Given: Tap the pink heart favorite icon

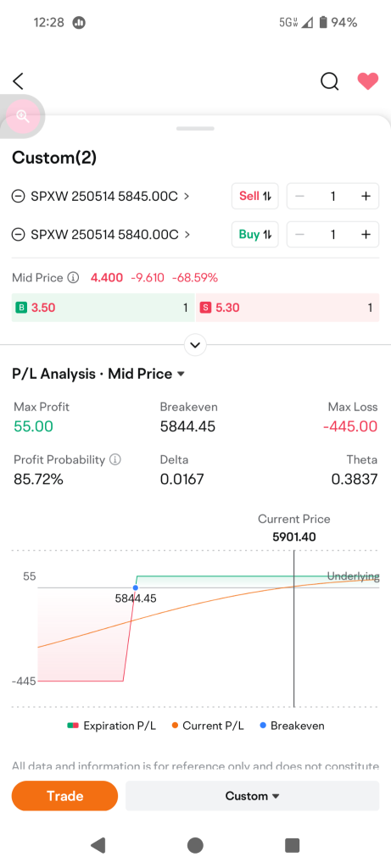Looking at the screenshot, I should tap(368, 81).
